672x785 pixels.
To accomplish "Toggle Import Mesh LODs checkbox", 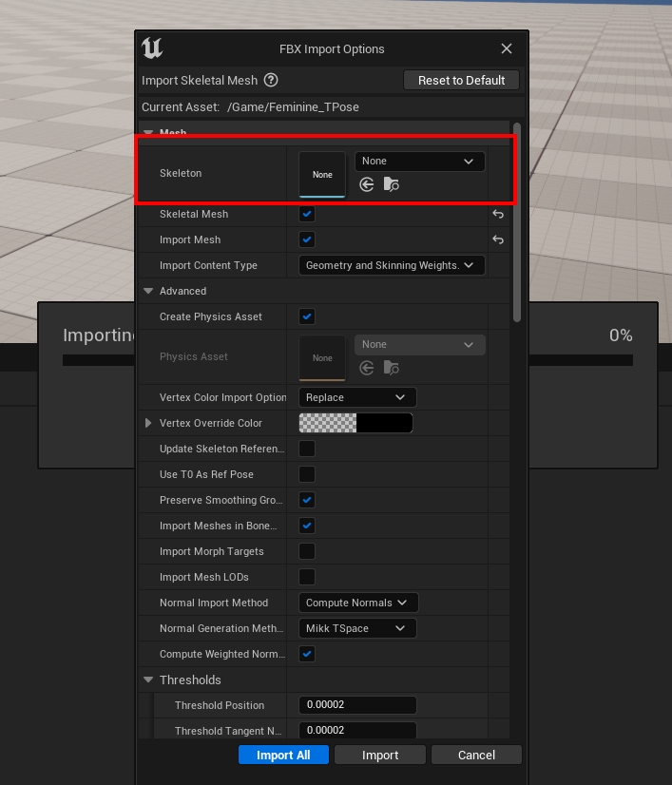I will coord(307,577).
